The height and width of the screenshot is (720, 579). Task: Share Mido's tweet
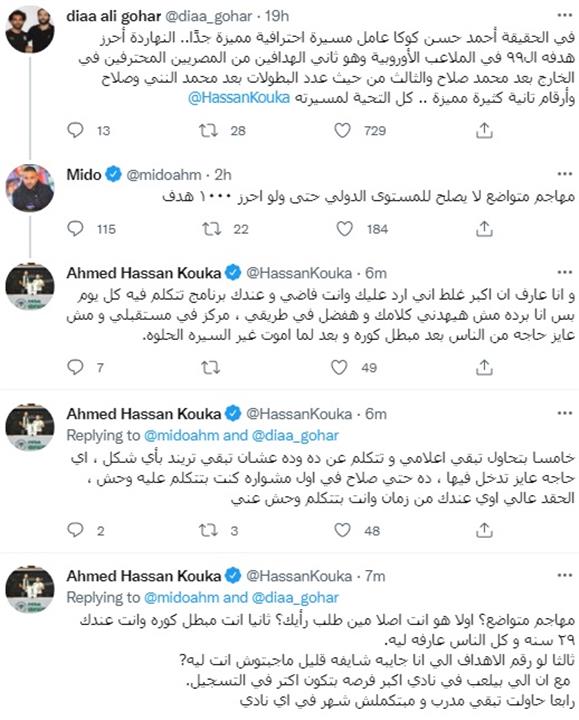tap(484, 229)
